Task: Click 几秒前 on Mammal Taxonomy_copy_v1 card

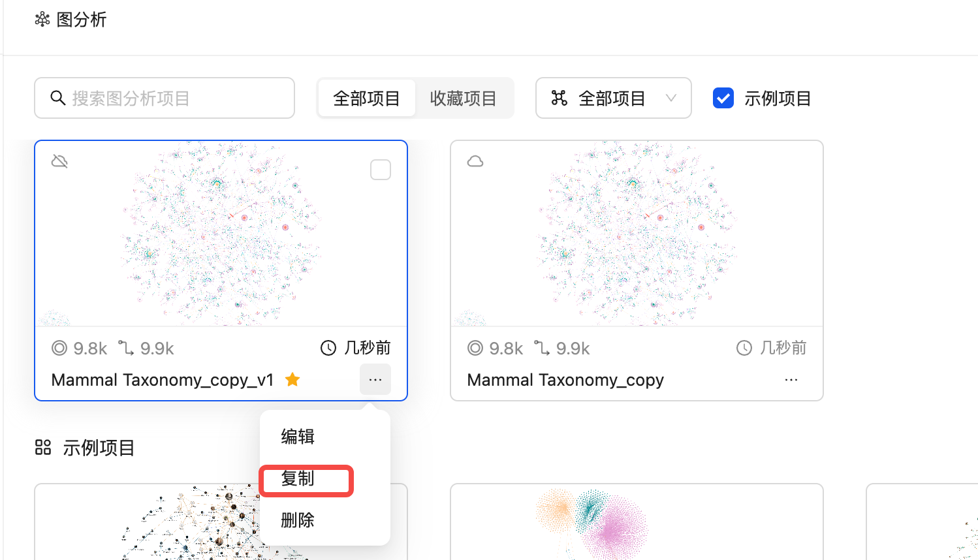Action: pos(368,348)
